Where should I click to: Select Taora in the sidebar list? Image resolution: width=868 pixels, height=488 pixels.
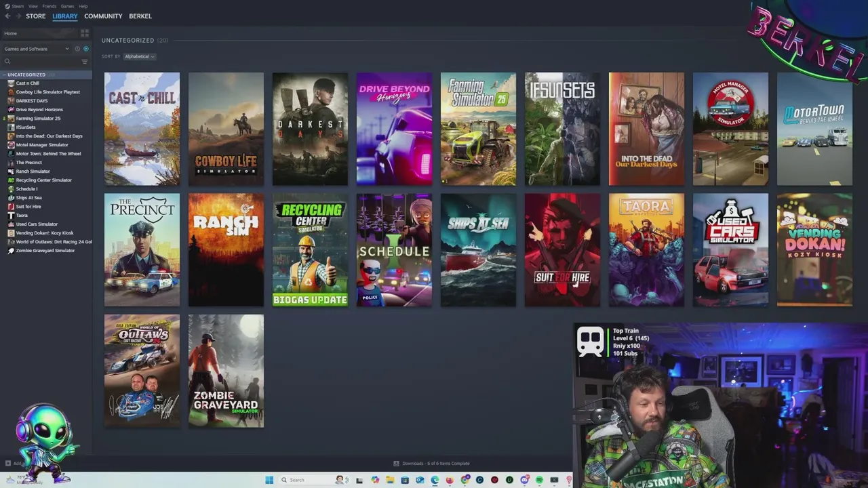22,216
